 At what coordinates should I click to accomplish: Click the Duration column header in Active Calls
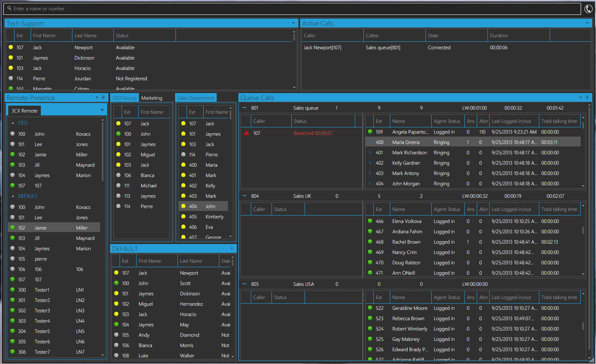click(x=499, y=36)
